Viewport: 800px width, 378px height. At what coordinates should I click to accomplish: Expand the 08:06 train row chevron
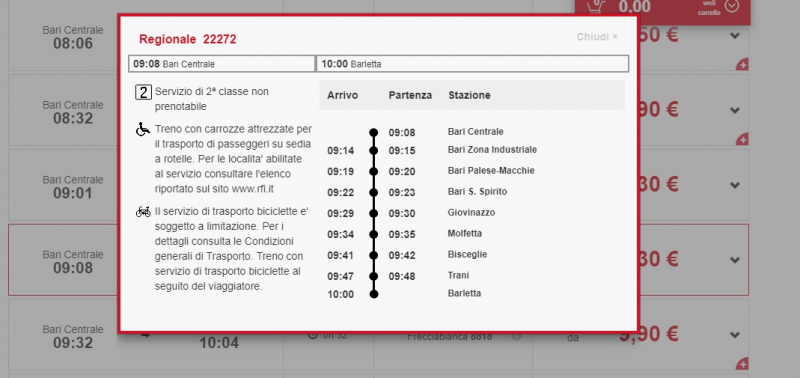pyautogui.click(x=735, y=36)
